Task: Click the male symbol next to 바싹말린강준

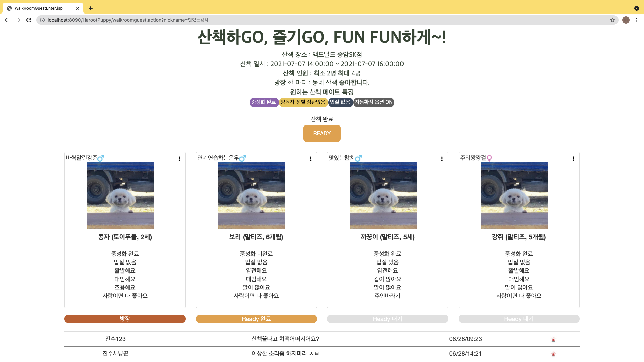Action: point(101,158)
